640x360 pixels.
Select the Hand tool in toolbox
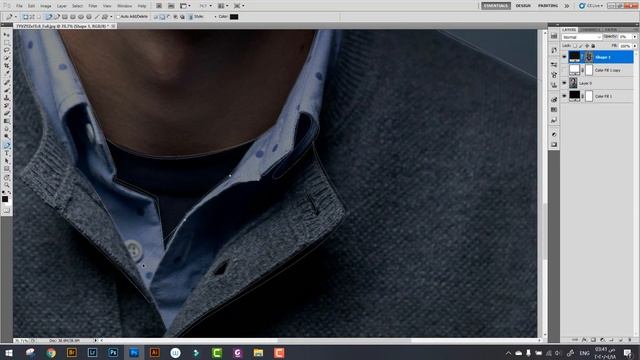click(7, 178)
